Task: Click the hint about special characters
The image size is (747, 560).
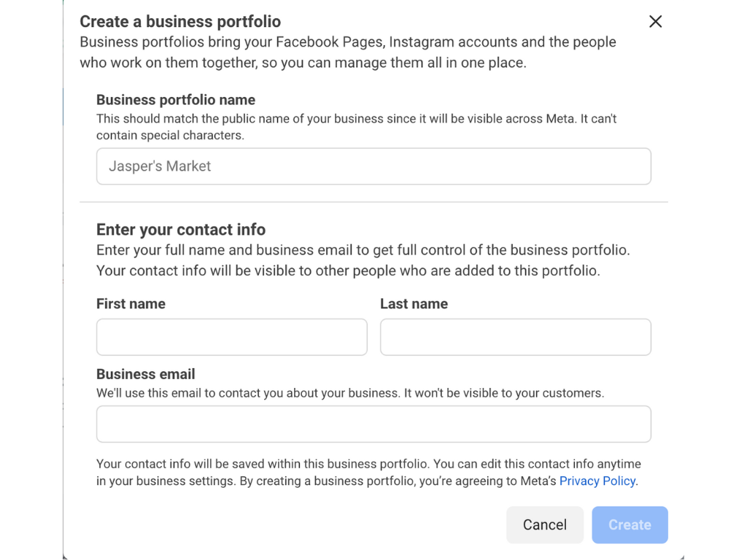Action: [x=356, y=127]
